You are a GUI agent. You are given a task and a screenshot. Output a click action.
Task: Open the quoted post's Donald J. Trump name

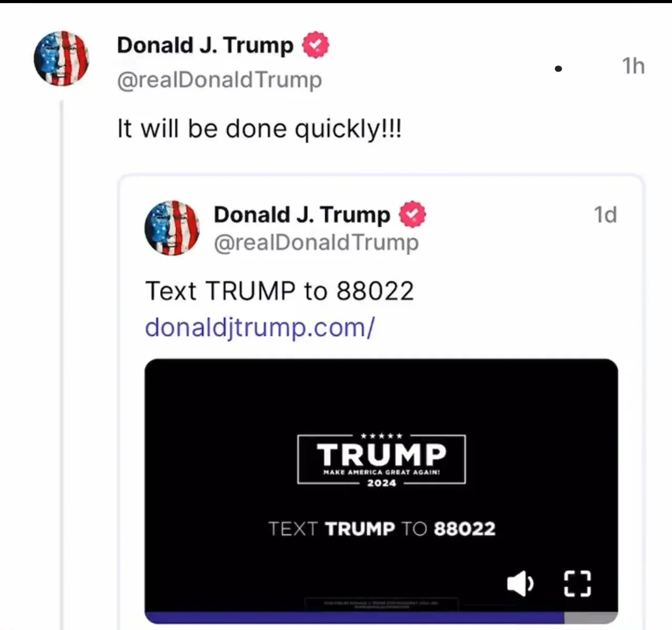coord(302,215)
